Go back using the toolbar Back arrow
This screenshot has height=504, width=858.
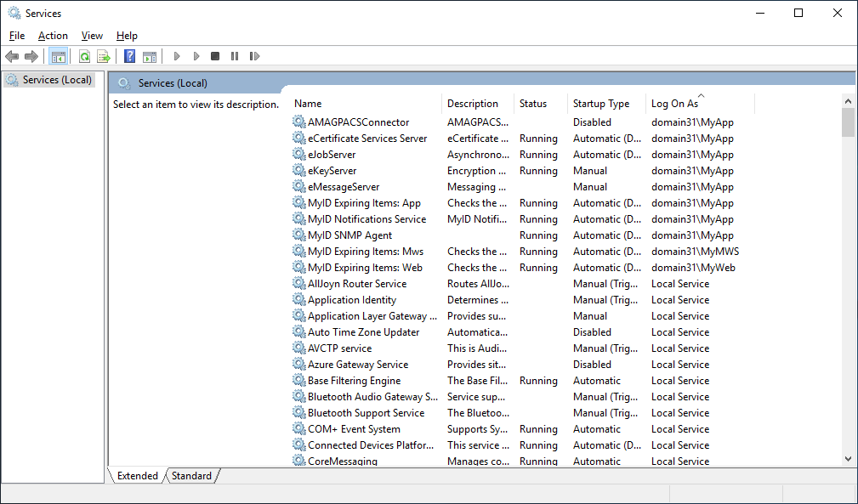[x=12, y=56]
